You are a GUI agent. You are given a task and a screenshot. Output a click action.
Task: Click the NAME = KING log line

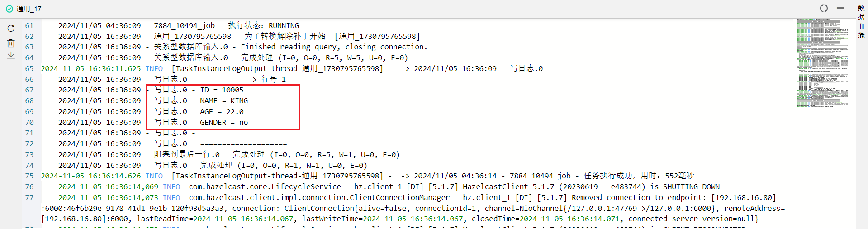click(224, 101)
